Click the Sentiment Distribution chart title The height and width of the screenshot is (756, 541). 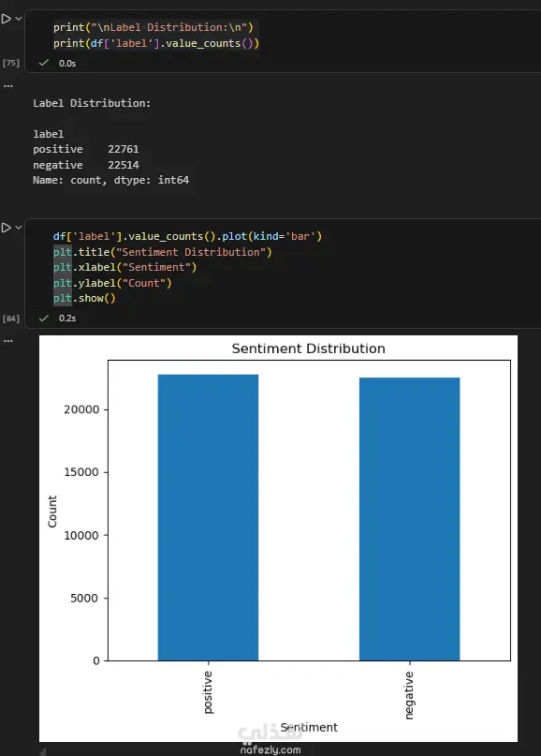308,348
